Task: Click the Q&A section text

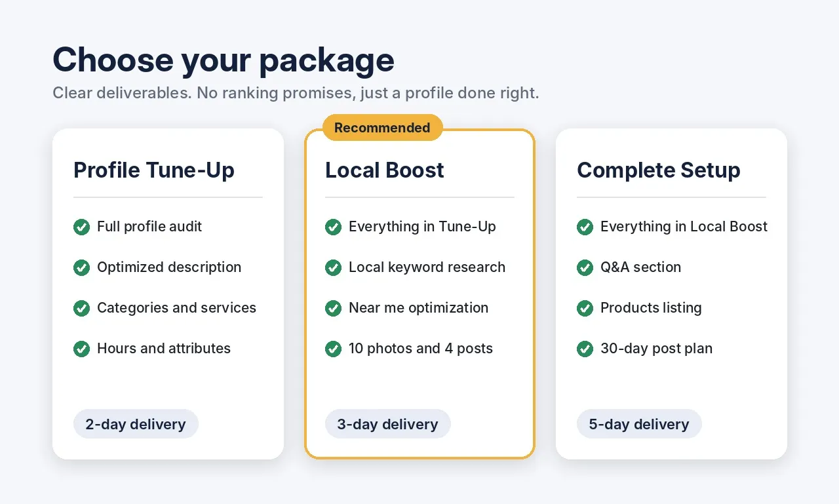Action: 640,267
